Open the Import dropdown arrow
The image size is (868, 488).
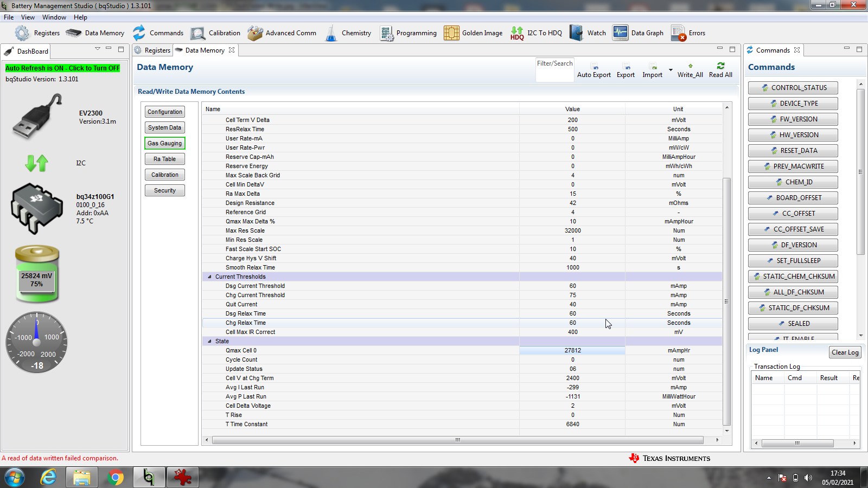tap(671, 70)
